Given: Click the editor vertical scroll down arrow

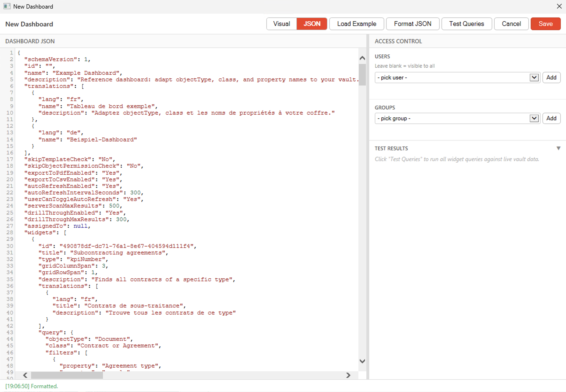Looking at the screenshot, I should pos(362,361).
